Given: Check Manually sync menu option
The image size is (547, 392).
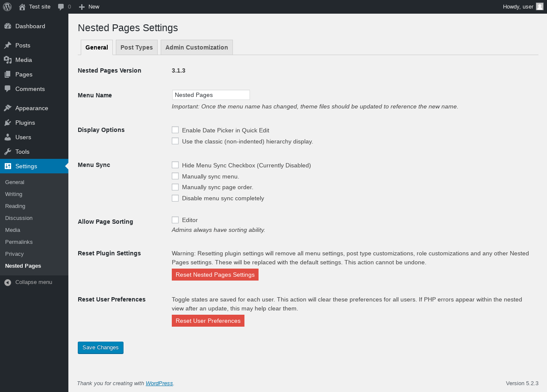Looking at the screenshot, I should pos(175,176).
